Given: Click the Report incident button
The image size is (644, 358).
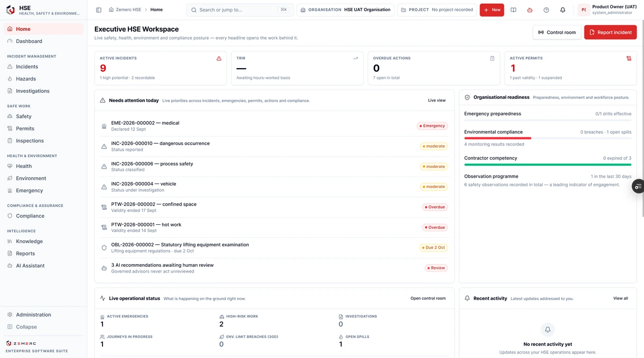Looking at the screenshot, I should click(x=610, y=32).
